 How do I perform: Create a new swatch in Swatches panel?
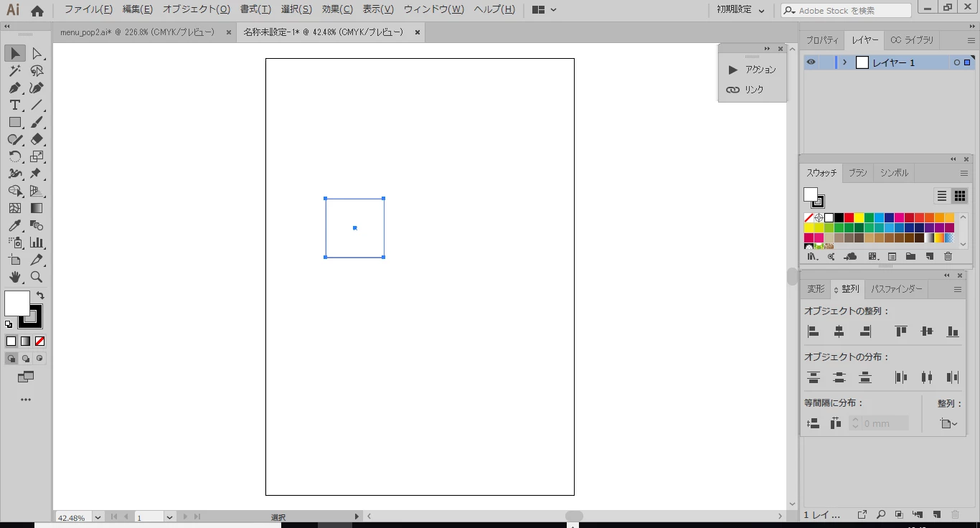930,256
